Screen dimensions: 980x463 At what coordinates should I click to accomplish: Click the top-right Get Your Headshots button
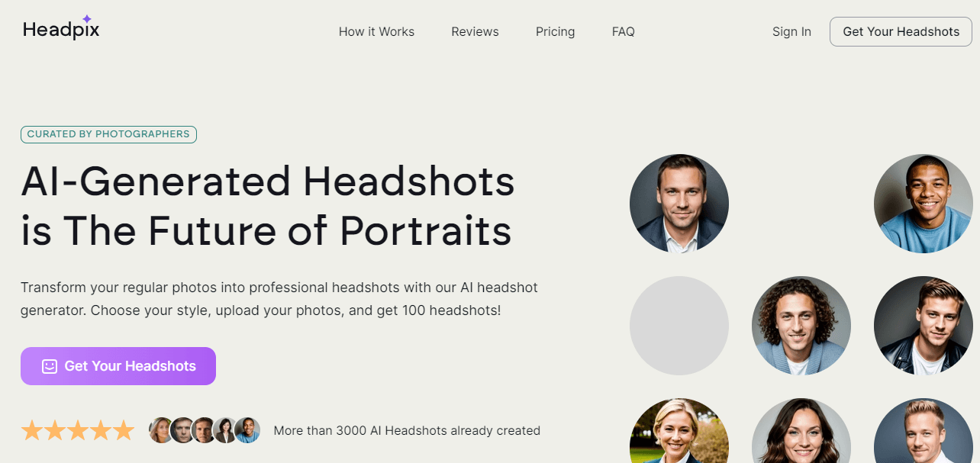[x=901, y=32]
